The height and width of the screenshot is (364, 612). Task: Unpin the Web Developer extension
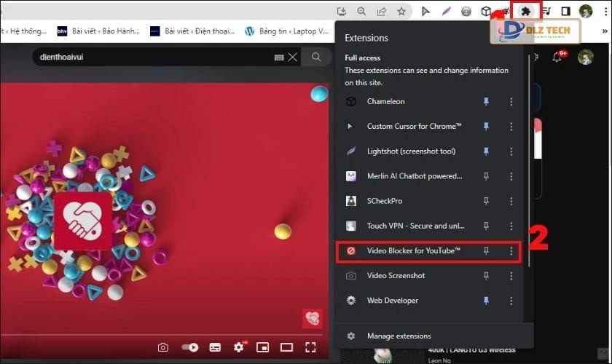486,301
